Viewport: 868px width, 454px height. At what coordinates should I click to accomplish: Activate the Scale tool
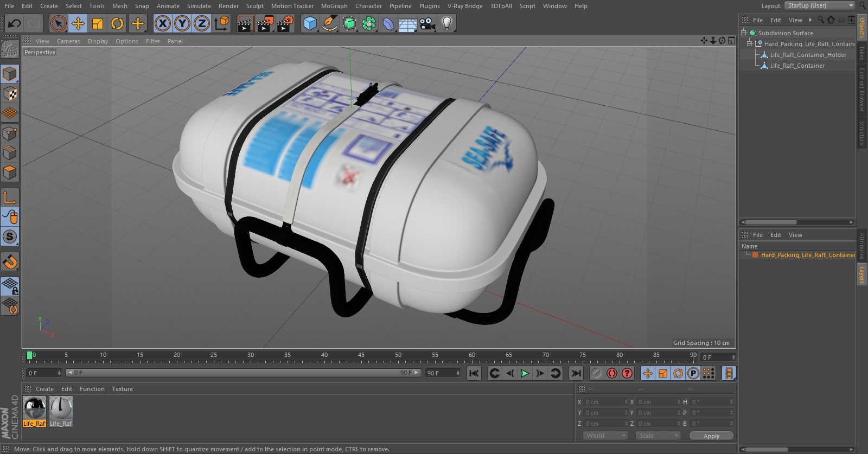click(98, 23)
